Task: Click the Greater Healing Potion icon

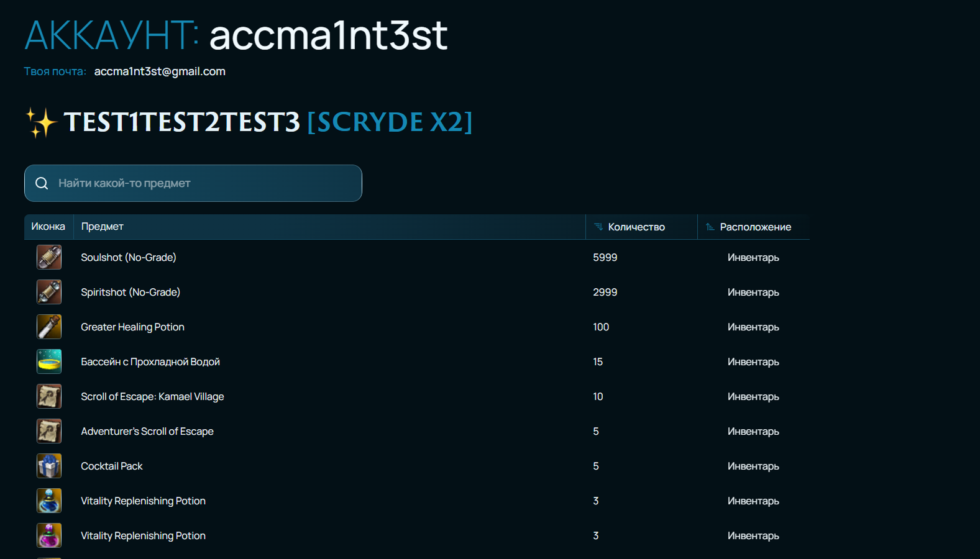Action: (x=49, y=327)
